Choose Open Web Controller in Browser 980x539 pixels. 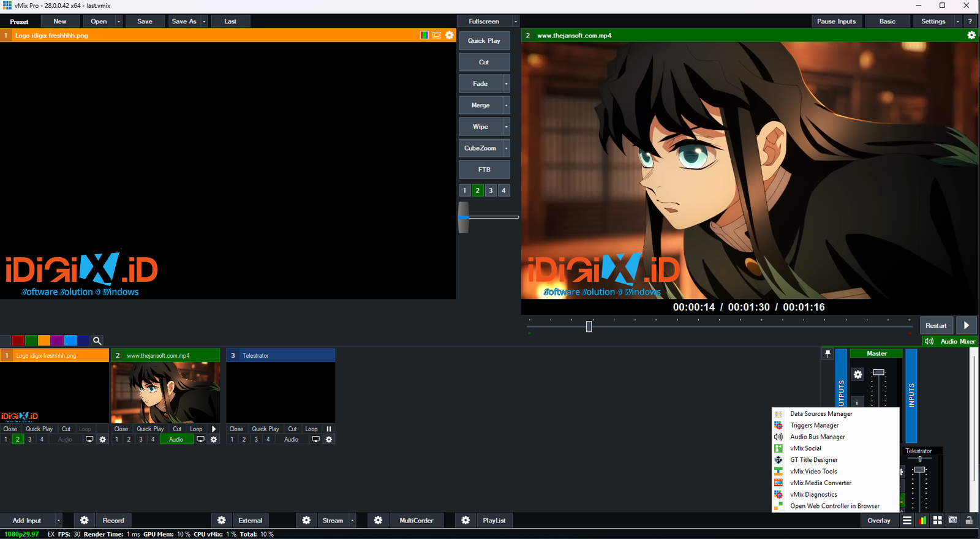[x=835, y=506]
